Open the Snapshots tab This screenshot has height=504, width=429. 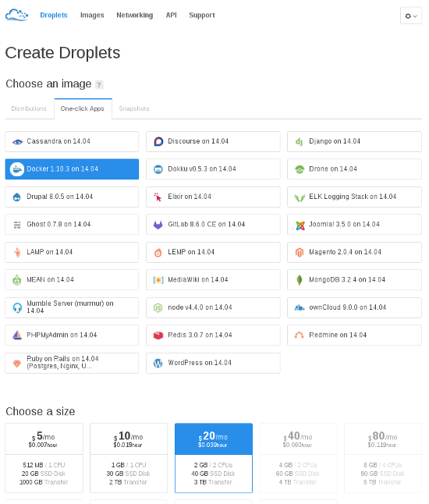pyautogui.click(x=134, y=108)
